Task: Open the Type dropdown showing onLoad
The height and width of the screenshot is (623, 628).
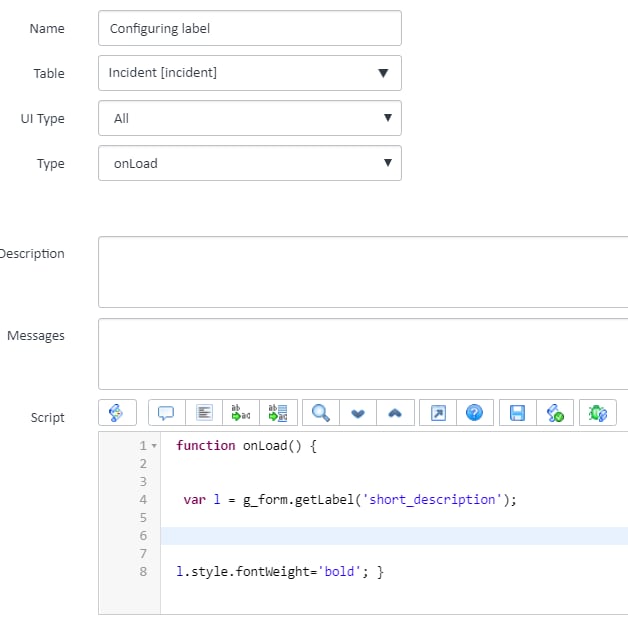Action: click(250, 163)
